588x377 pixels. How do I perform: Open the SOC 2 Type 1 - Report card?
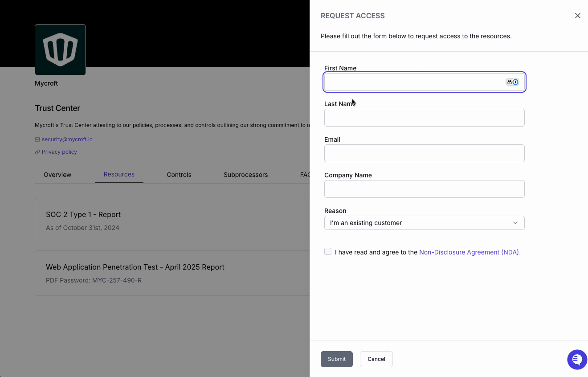pos(172,221)
